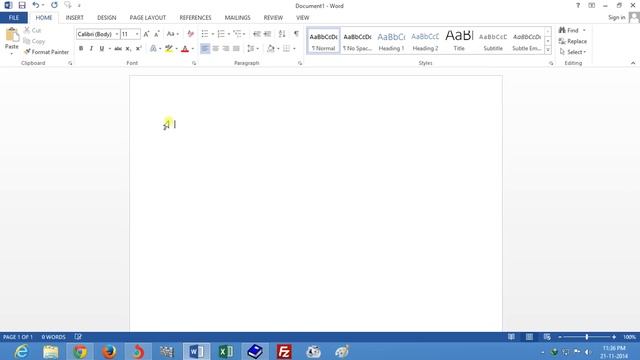Redo with the repeat icon

pyautogui.click(x=54, y=5)
